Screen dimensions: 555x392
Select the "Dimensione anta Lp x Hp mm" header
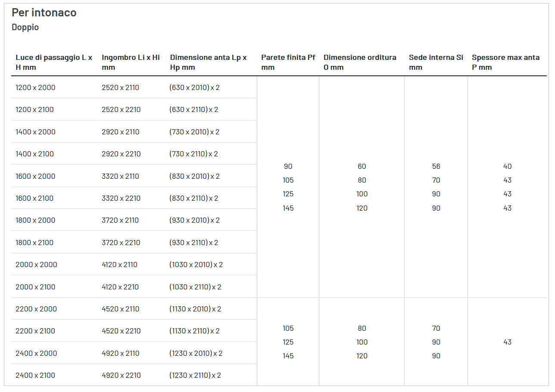(209, 62)
